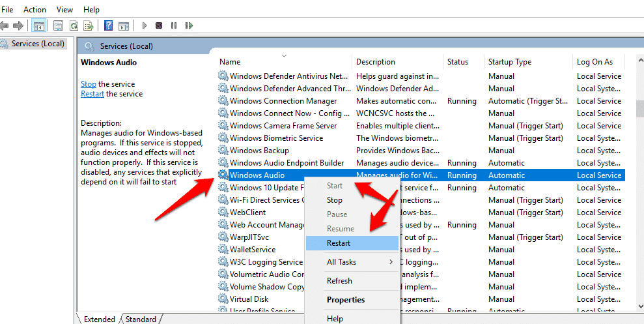Screen dimensions: 644x324
Task: Click gear icon of Volume Shadow Copy
Action: pos(223,287)
